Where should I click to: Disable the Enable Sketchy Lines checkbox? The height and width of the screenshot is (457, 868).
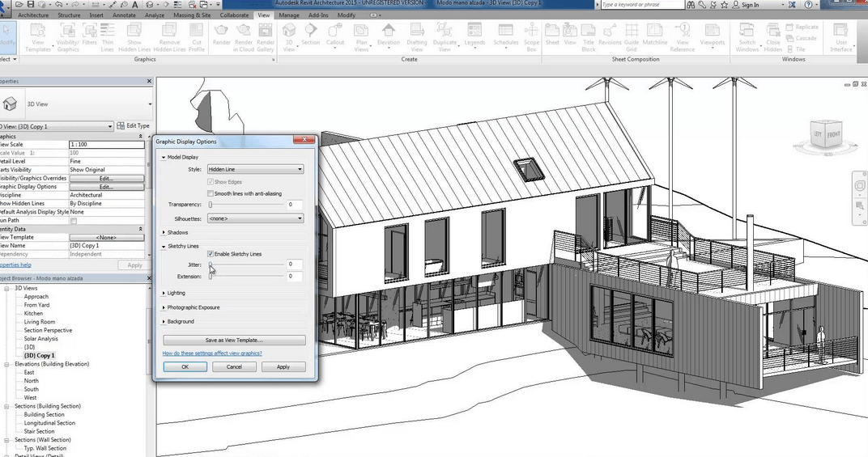coord(211,254)
